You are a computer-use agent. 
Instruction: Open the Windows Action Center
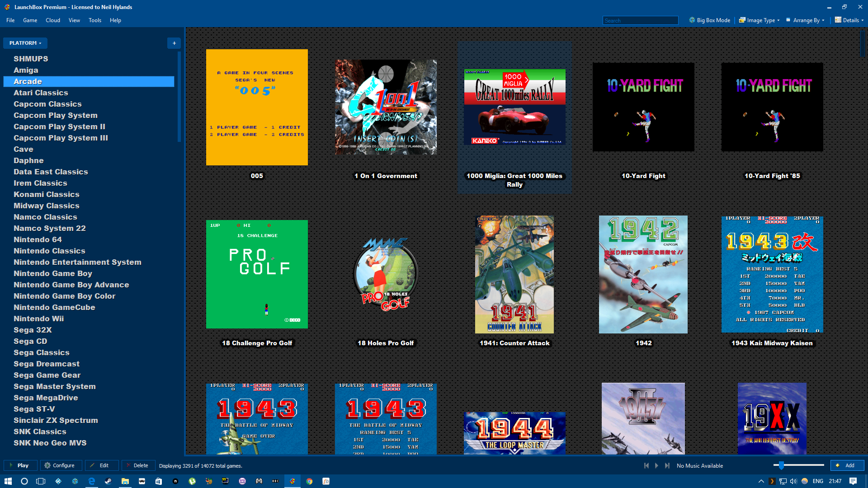tap(853, 481)
